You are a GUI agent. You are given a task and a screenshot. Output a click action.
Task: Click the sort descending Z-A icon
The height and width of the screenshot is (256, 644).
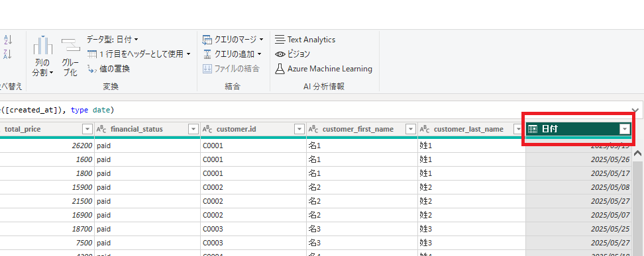pos(8,54)
